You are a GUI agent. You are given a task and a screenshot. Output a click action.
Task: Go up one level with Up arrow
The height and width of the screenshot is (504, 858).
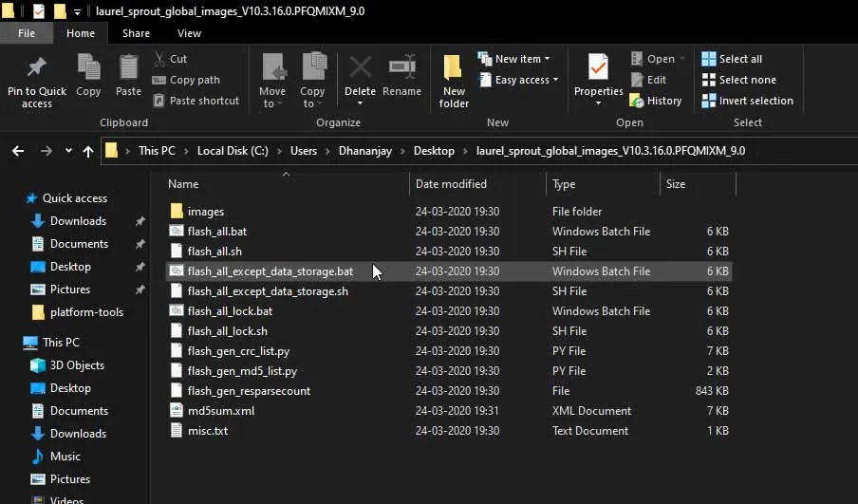88,151
